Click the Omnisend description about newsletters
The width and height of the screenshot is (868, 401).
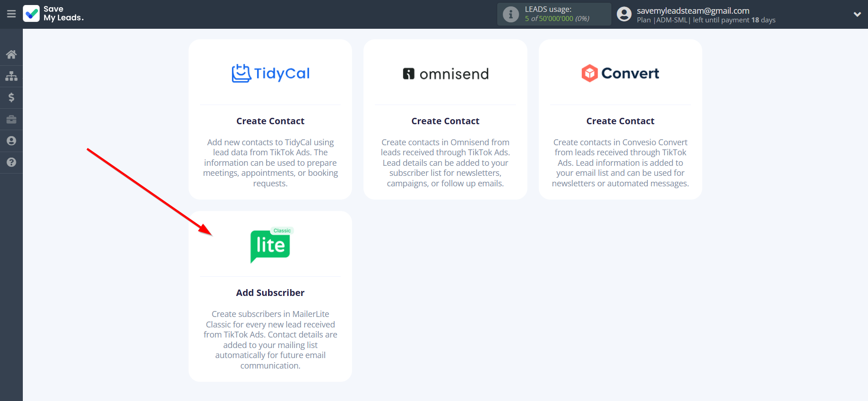(x=445, y=163)
